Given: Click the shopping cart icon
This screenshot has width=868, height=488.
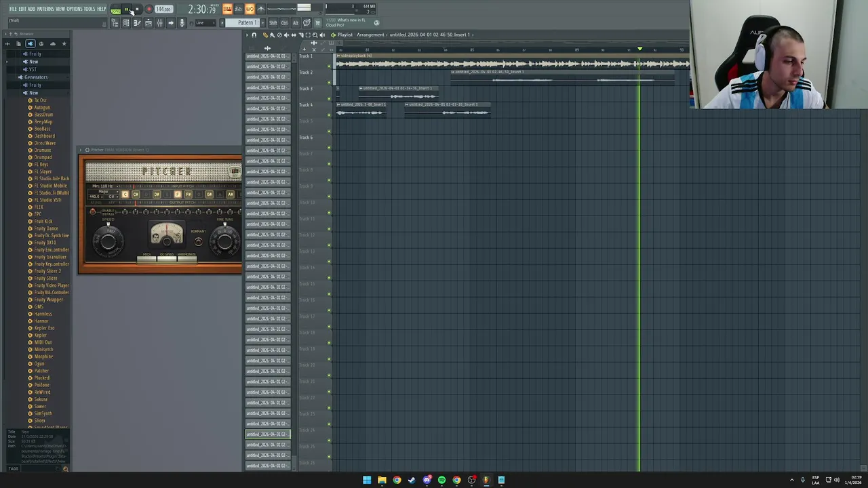Looking at the screenshot, I should pyautogui.click(x=317, y=22).
